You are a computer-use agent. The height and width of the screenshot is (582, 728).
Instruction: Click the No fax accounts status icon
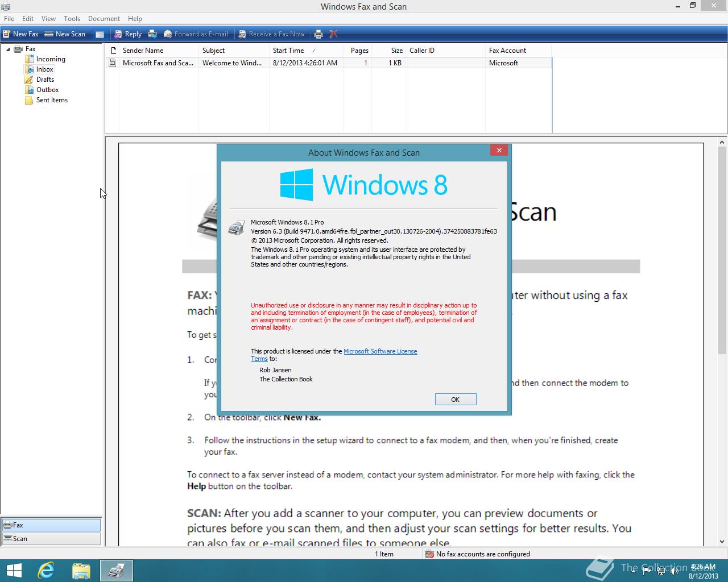[429, 554]
